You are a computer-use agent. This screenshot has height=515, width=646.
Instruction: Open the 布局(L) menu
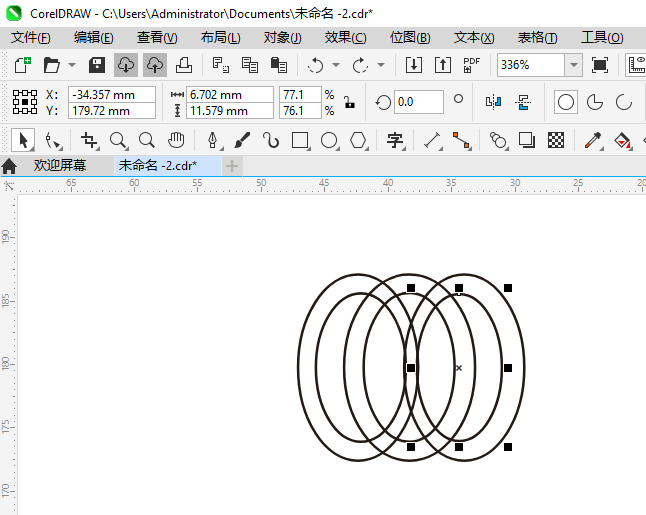pos(220,38)
